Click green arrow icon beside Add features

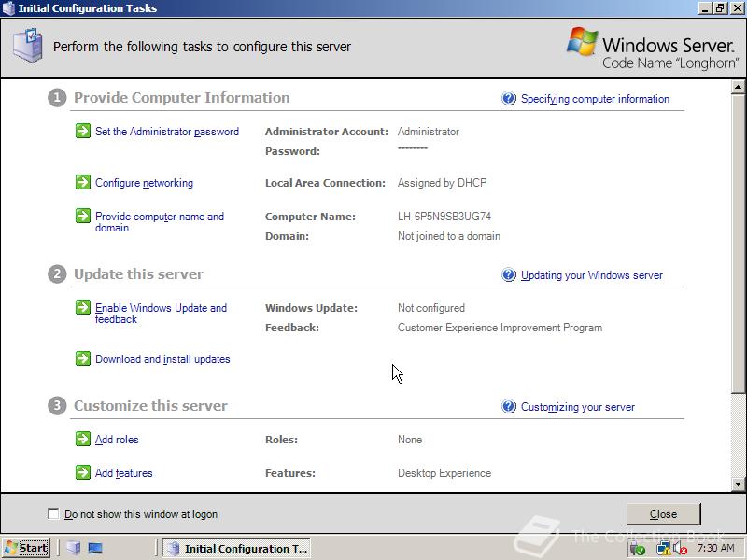coord(83,472)
